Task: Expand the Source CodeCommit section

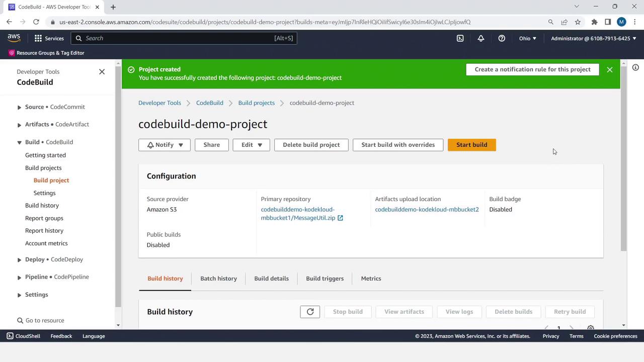Action: point(19,107)
